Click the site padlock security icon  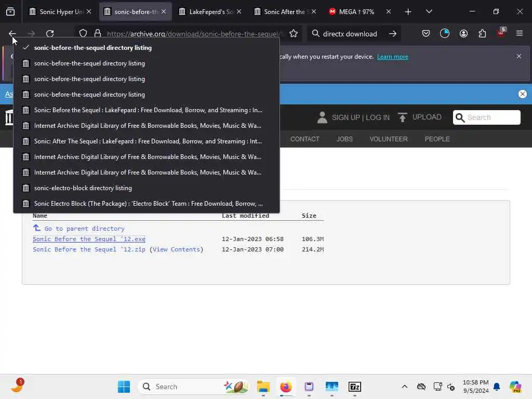(x=98, y=34)
